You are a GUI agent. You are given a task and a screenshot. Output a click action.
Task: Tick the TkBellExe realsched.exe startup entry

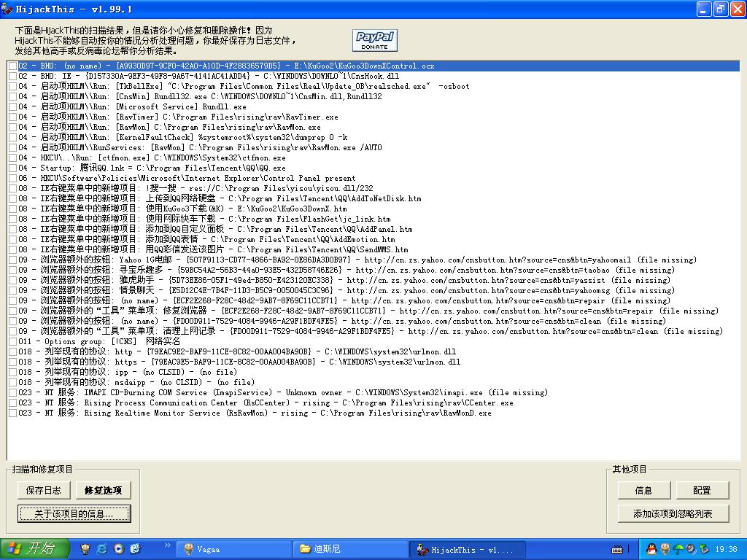tap(13, 86)
